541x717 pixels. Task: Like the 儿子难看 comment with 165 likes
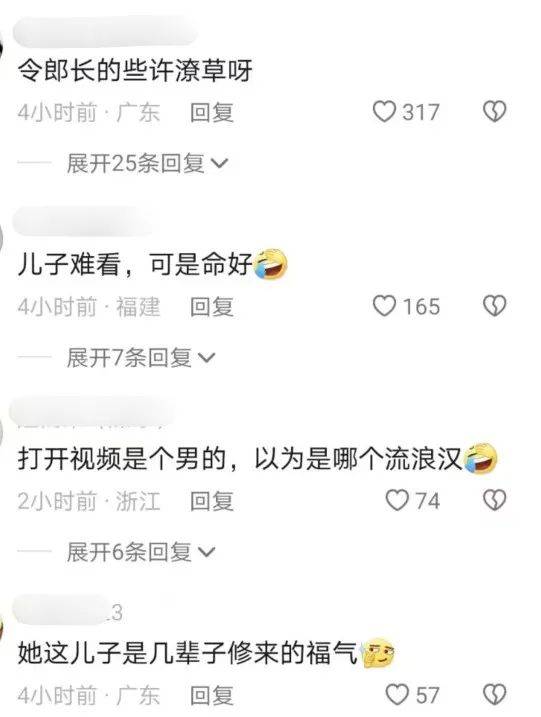pos(384,306)
